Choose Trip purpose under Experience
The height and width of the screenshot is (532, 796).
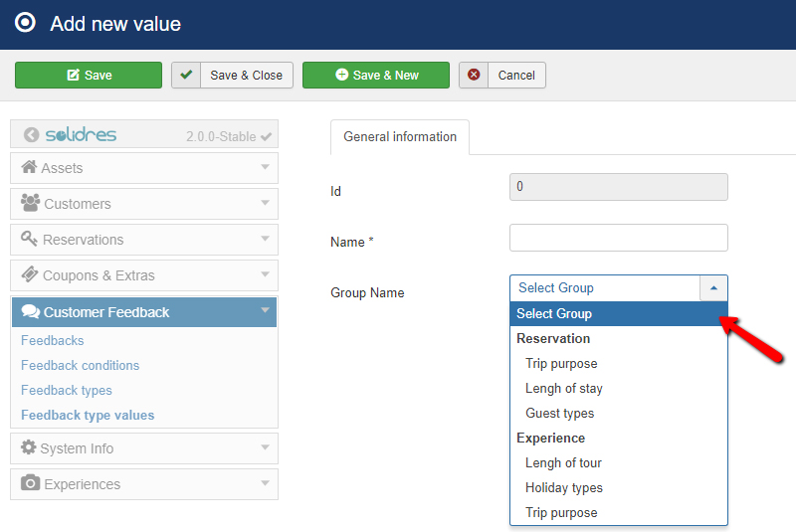[x=561, y=513]
